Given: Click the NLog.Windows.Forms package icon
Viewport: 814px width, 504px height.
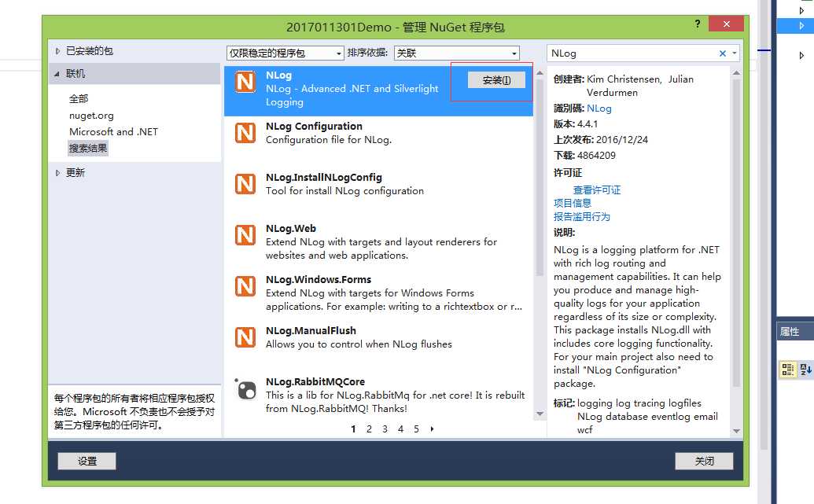Looking at the screenshot, I should 245,286.
